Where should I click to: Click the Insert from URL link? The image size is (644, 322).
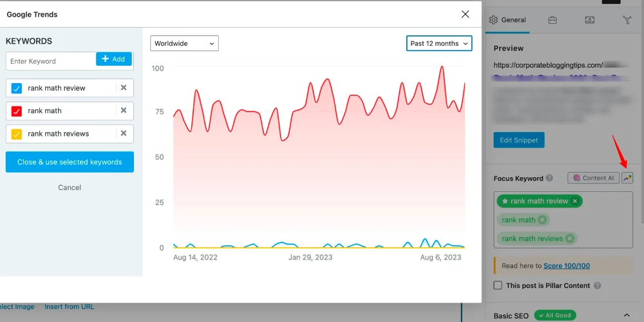click(70, 307)
